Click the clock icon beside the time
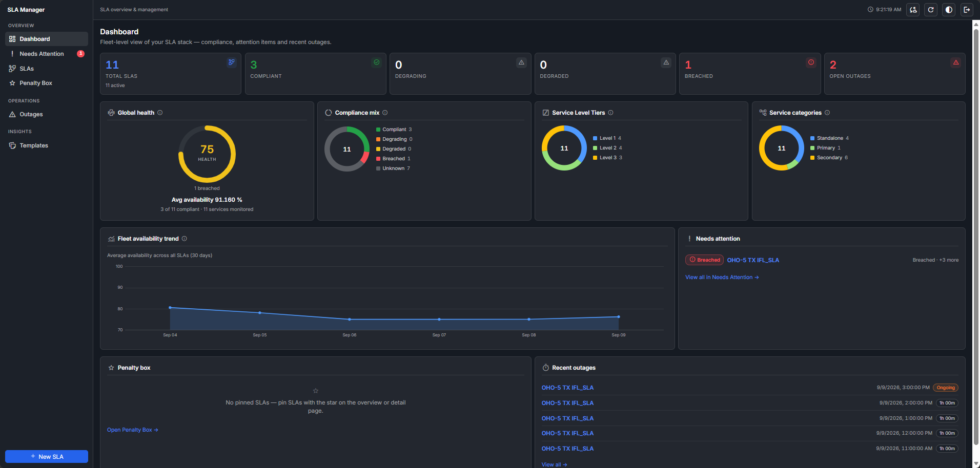 870,10
